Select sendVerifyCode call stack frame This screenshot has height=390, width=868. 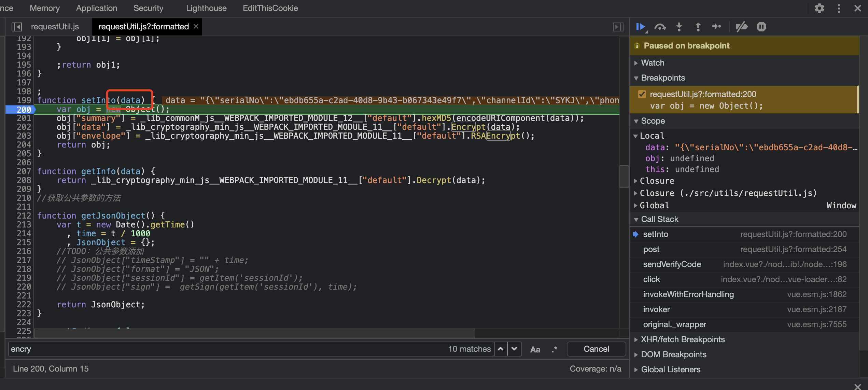[672, 264]
